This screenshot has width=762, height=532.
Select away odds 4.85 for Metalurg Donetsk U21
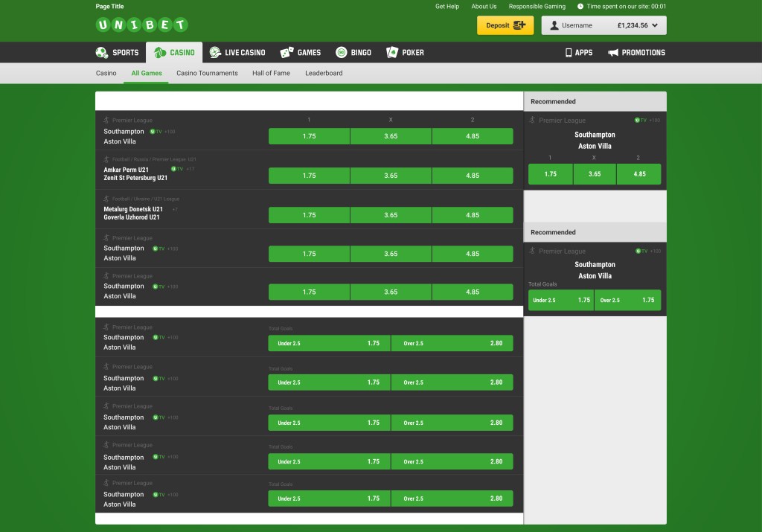pos(473,215)
